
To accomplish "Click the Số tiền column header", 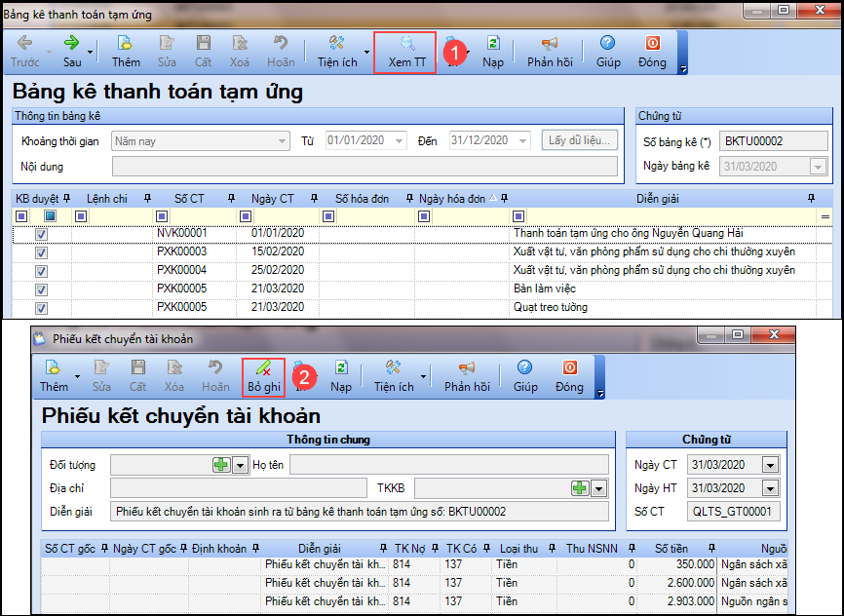I will coord(671,549).
